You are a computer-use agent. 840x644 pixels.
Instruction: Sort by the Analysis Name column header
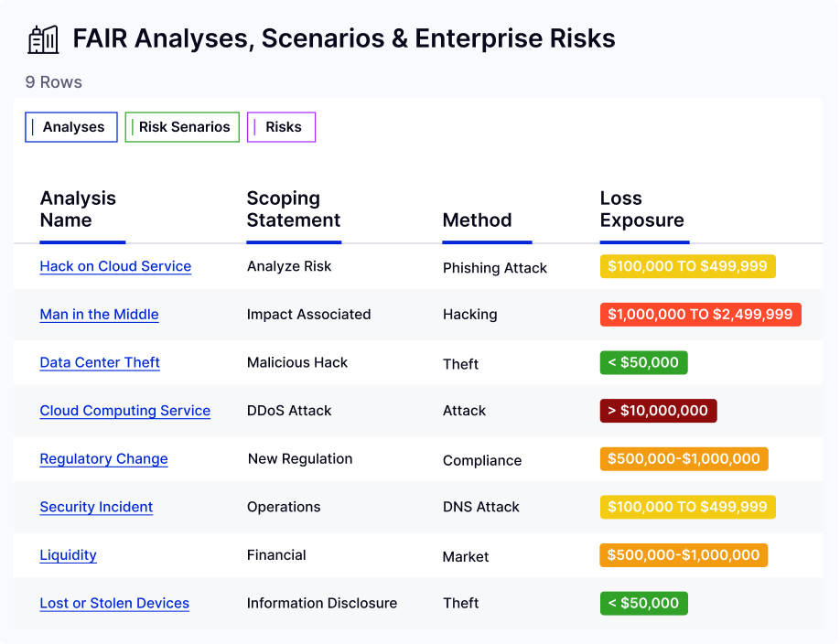pyautogui.click(x=78, y=209)
